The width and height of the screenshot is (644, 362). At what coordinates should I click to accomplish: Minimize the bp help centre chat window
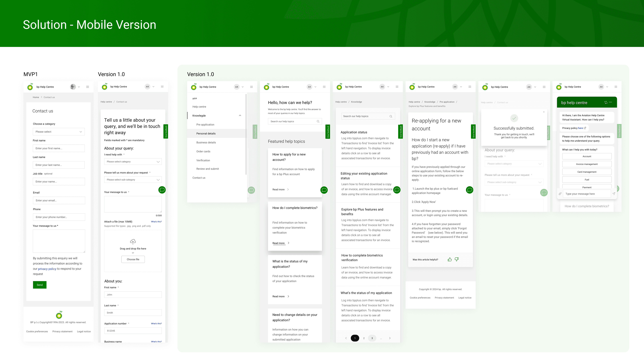point(610,102)
